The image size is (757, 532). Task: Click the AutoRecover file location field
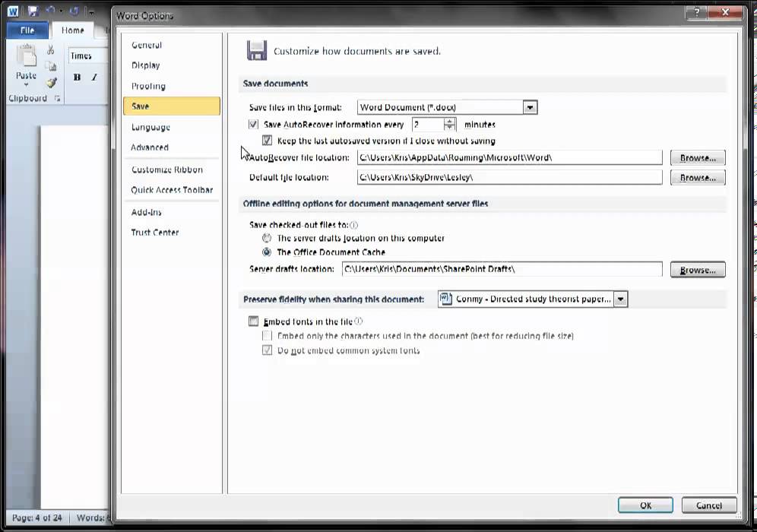(x=510, y=157)
